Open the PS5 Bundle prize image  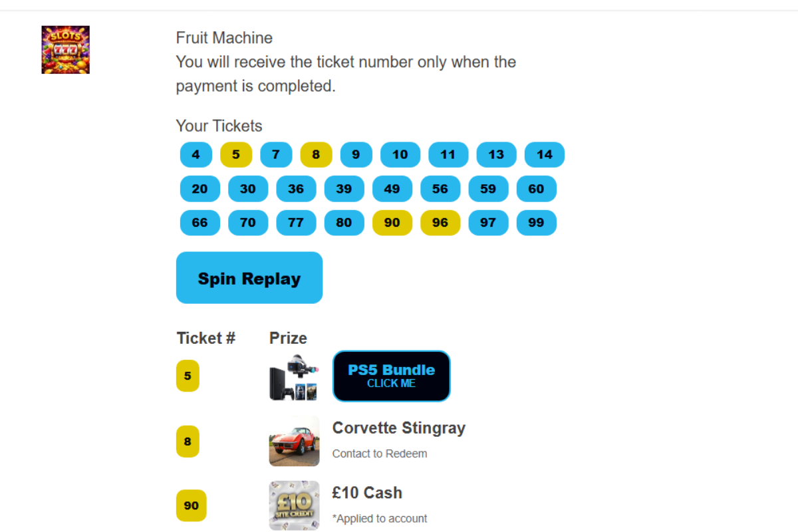(x=293, y=376)
